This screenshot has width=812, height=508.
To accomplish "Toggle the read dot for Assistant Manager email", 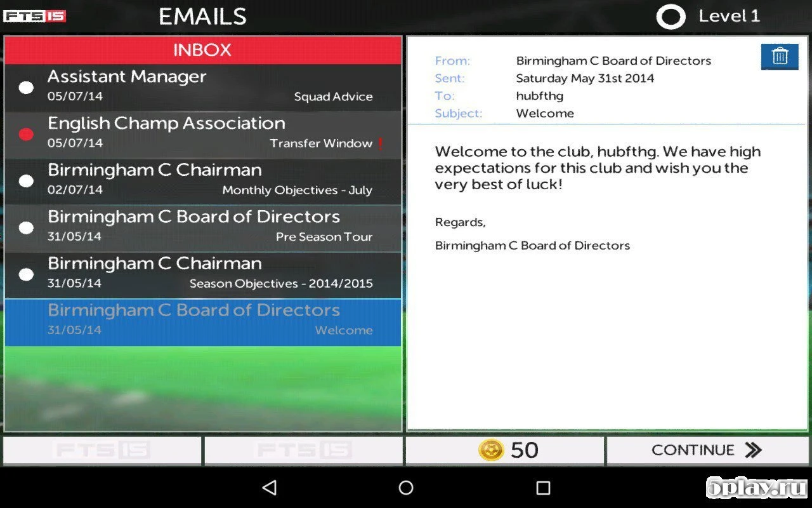I will tap(26, 88).
